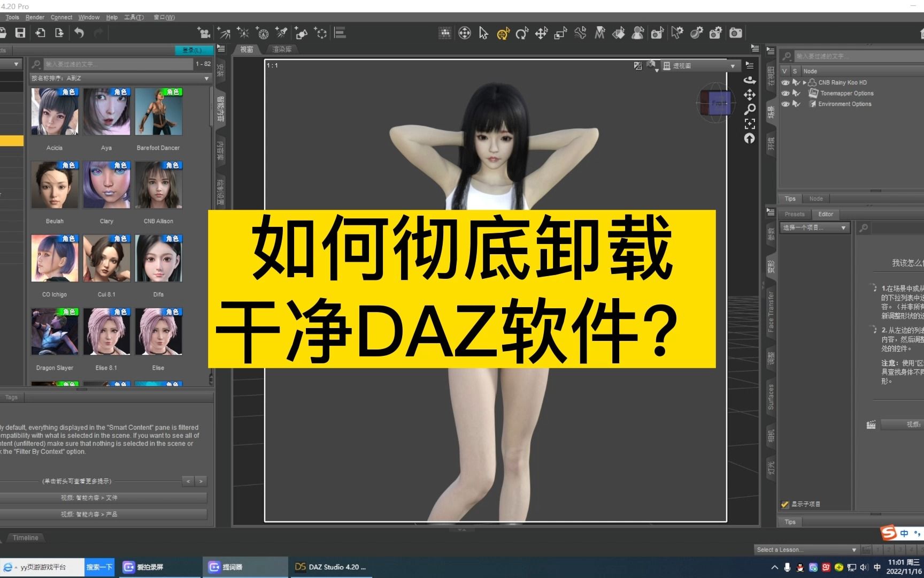The image size is (924, 578).
Task: Select the Scale tool in the toolbar
Action: (x=560, y=33)
